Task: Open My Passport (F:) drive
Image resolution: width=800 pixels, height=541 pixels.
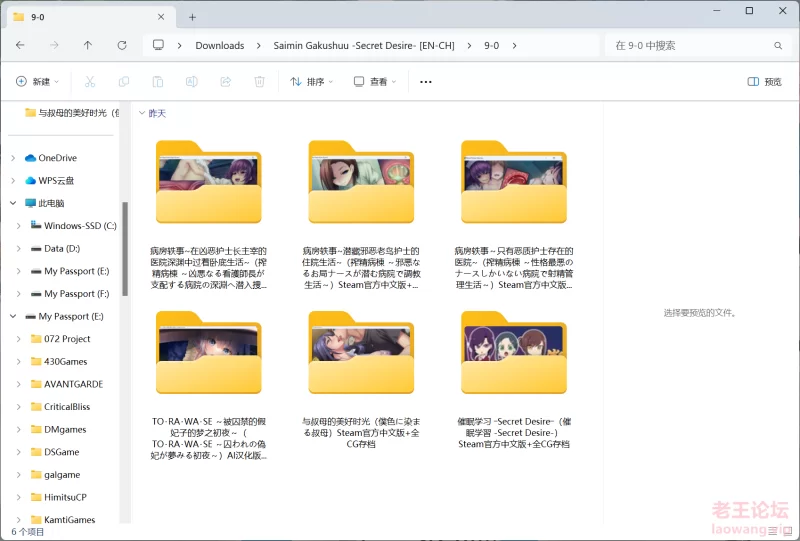Action: click(x=70, y=293)
